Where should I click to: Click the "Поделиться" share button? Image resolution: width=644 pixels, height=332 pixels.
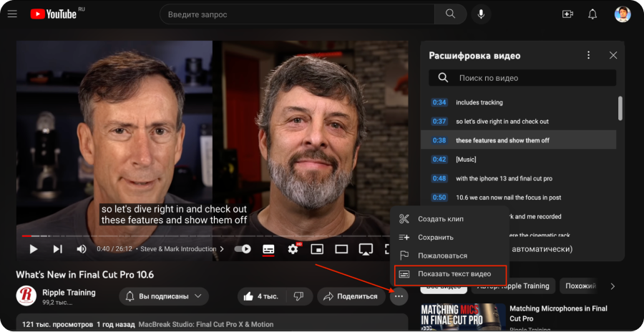click(351, 296)
